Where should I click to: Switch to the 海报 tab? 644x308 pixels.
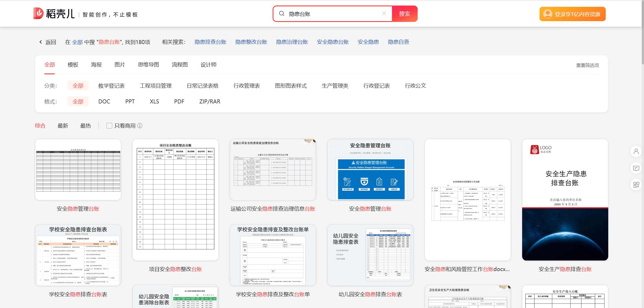pos(96,65)
